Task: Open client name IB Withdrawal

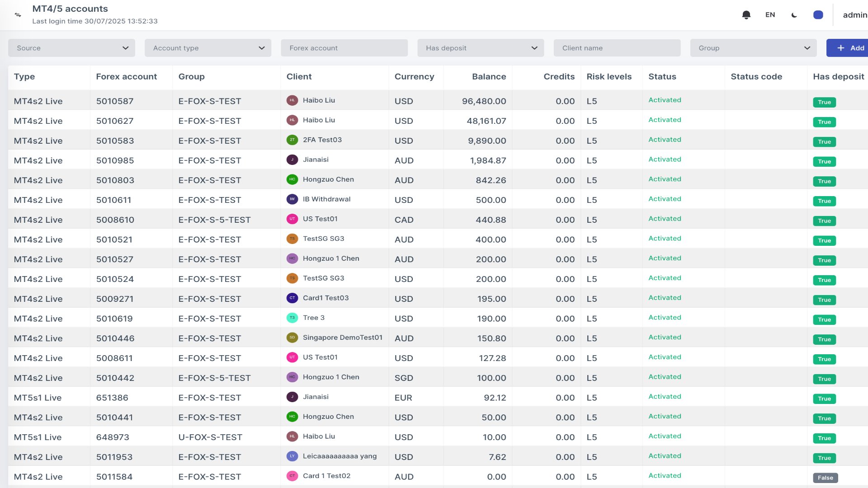Action: click(326, 199)
